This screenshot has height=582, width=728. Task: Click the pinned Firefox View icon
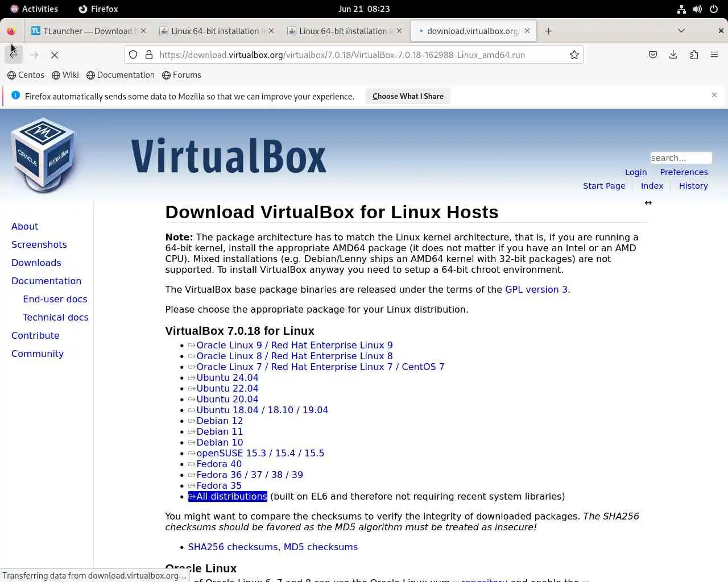[x=11, y=31]
